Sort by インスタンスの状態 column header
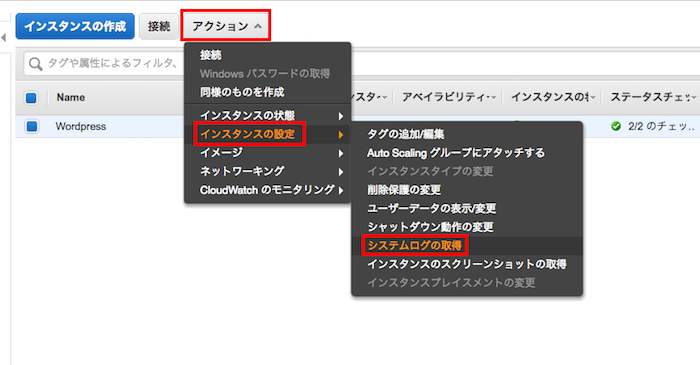The width and height of the screenshot is (700, 365). [x=553, y=97]
